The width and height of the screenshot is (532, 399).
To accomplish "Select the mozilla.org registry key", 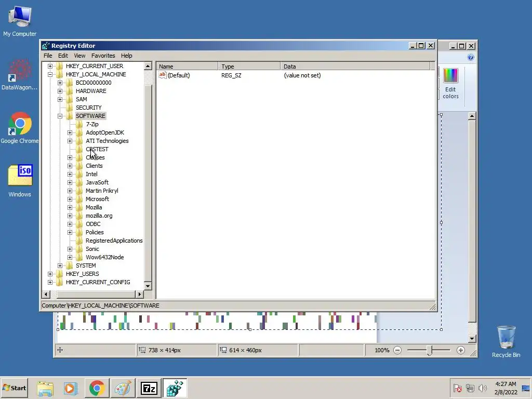I will pyautogui.click(x=99, y=216).
